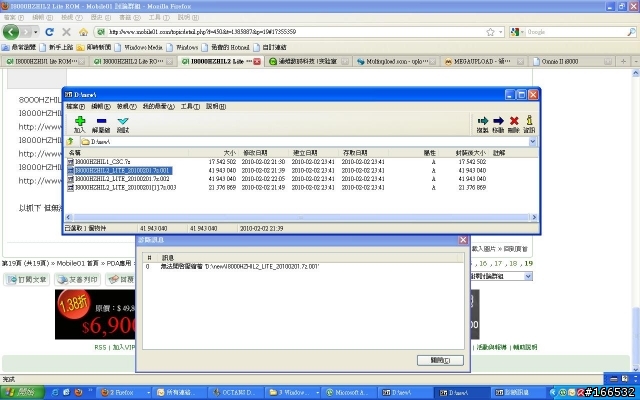Click Microsoft A... taskbar button

click(x=348, y=393)
